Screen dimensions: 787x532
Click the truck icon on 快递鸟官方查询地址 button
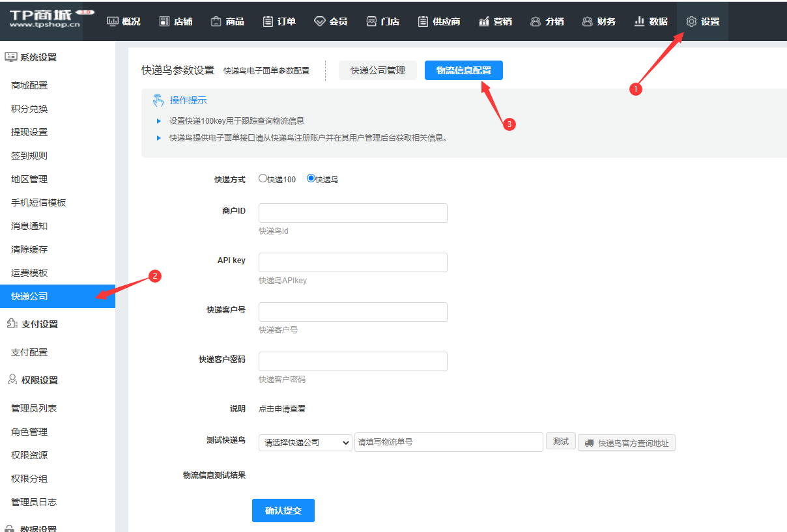coord(589,443)
